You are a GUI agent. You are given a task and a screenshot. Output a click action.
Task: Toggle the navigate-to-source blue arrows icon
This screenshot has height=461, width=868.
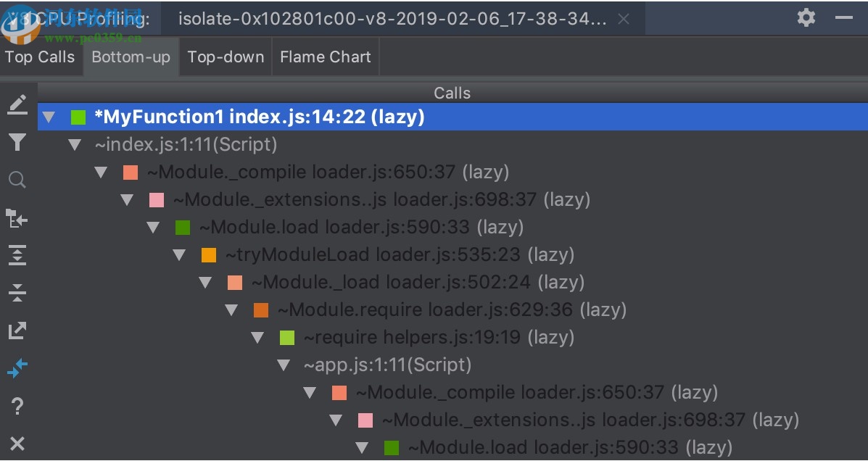(x=17, y=368)
